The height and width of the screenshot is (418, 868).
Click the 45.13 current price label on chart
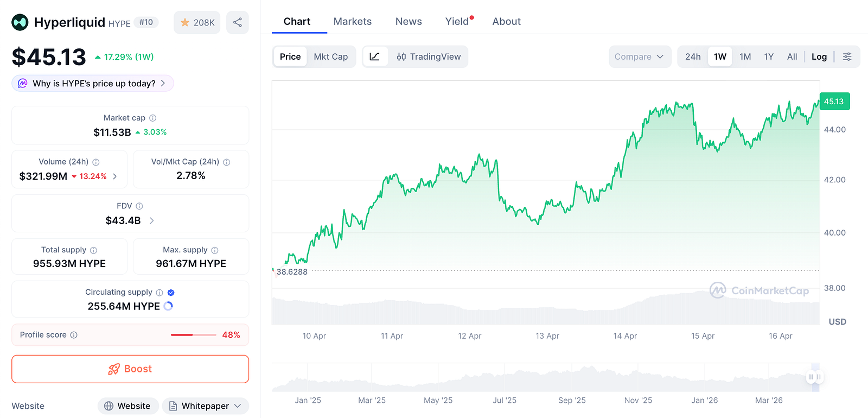click(x=834, y=102)
